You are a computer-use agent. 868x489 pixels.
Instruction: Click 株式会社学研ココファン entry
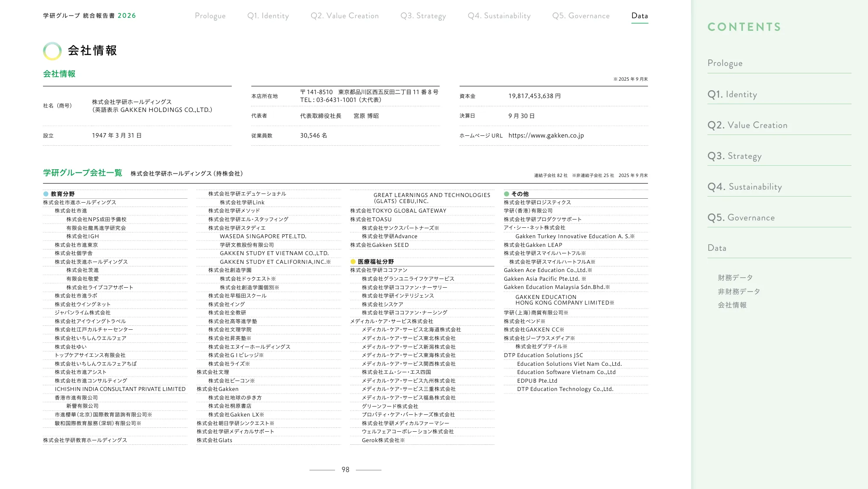[x=379, y=270]
